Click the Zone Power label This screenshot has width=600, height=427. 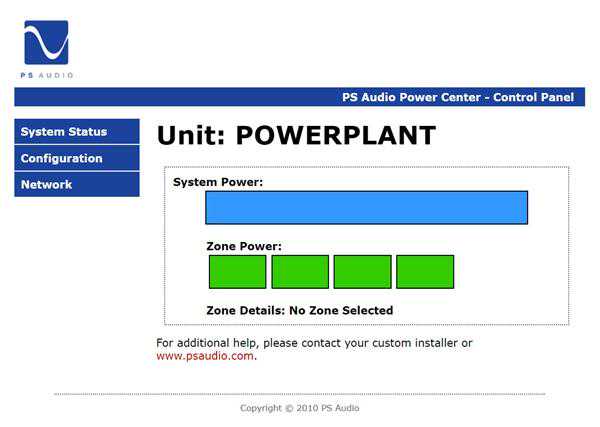(243, 246)
